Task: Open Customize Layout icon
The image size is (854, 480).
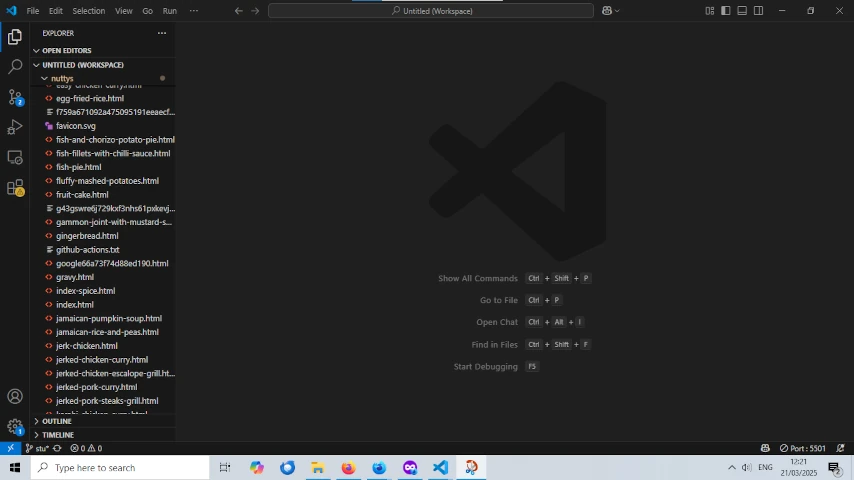Action: [710, 11]
